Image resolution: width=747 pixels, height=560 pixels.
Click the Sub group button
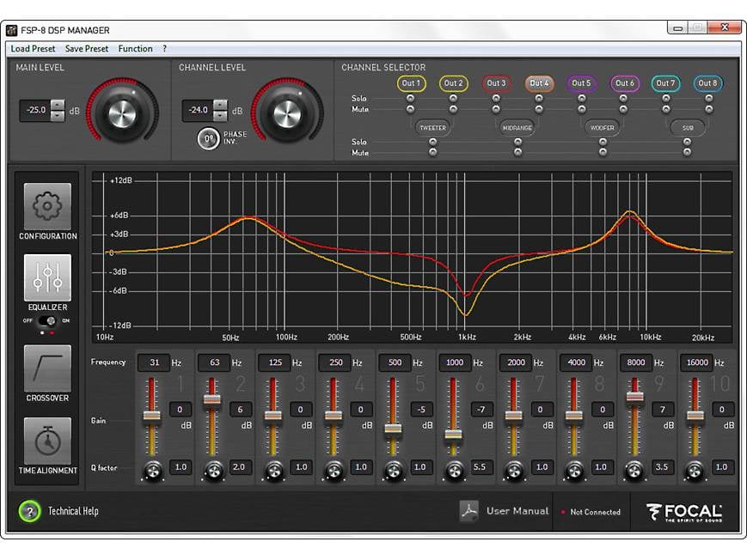[x=688, y=128]
